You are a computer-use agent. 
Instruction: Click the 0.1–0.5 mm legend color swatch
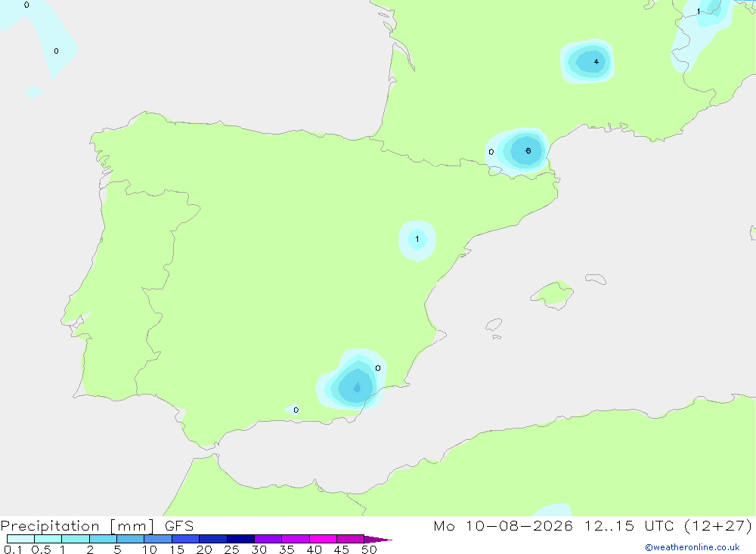pos(20,539)
